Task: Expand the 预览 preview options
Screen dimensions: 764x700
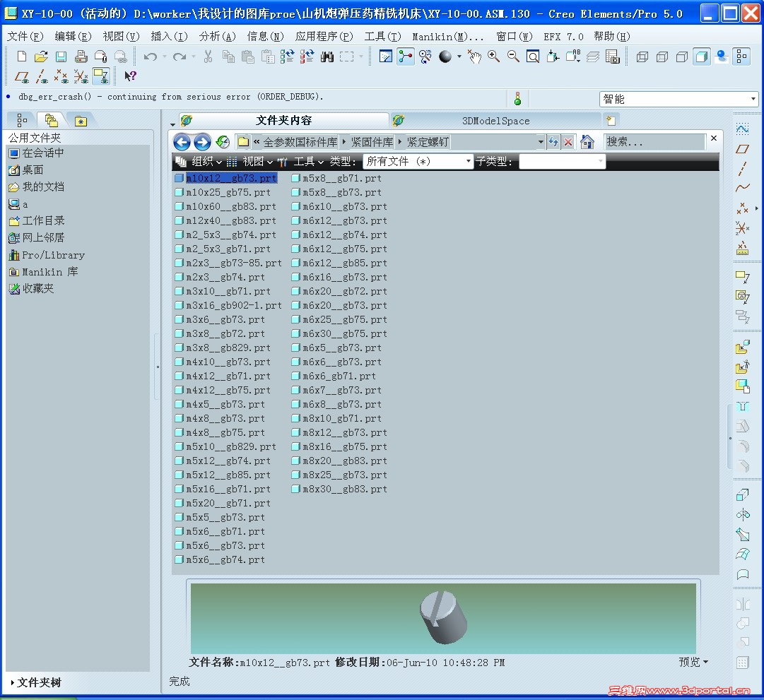Action: tap(693, 662)
